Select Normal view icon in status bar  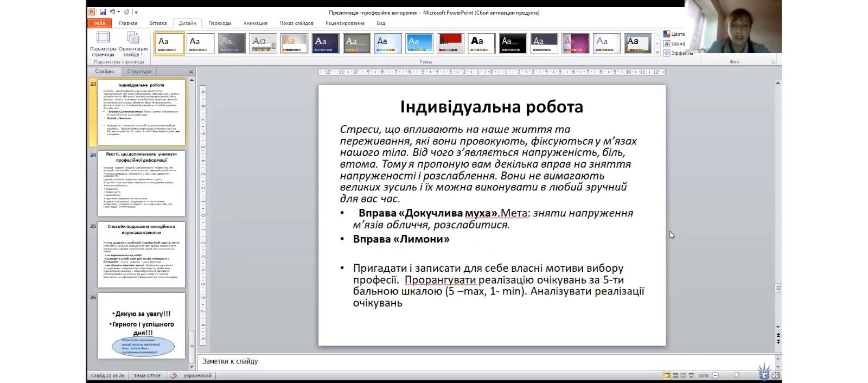(x=667, y=375)
